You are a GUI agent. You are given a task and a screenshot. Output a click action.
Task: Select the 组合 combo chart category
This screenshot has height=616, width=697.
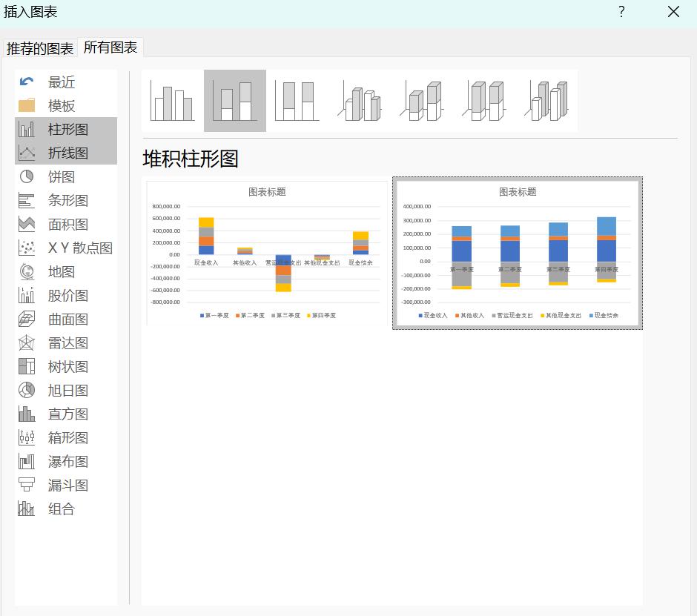(66, 509)
